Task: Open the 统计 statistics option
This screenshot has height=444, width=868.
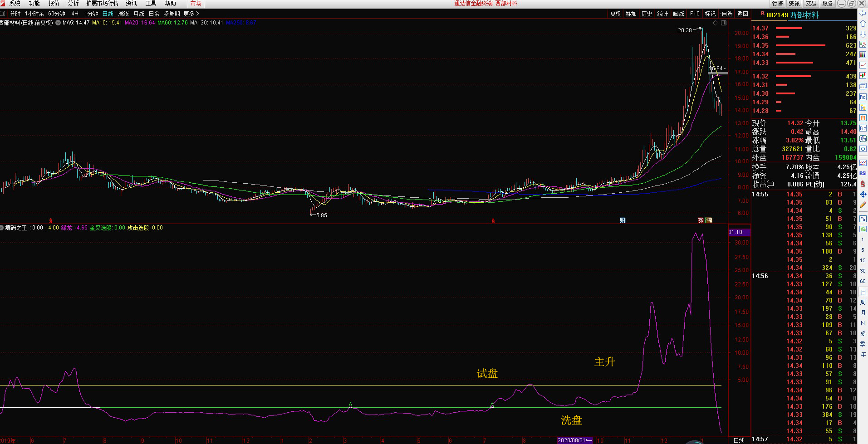Action: 662,14
